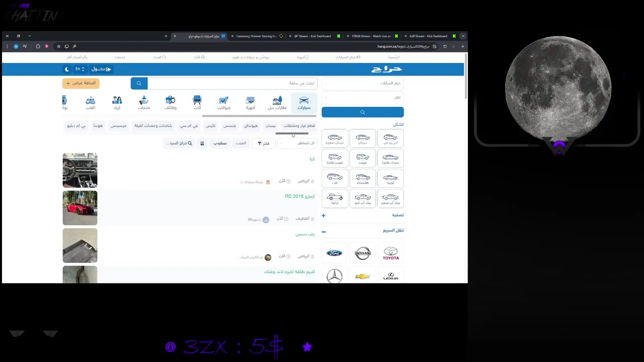Pick the بيك أب صغير small pickup shape
The image size is (644, 362).
pyautogui.click(x=390, y=199)
